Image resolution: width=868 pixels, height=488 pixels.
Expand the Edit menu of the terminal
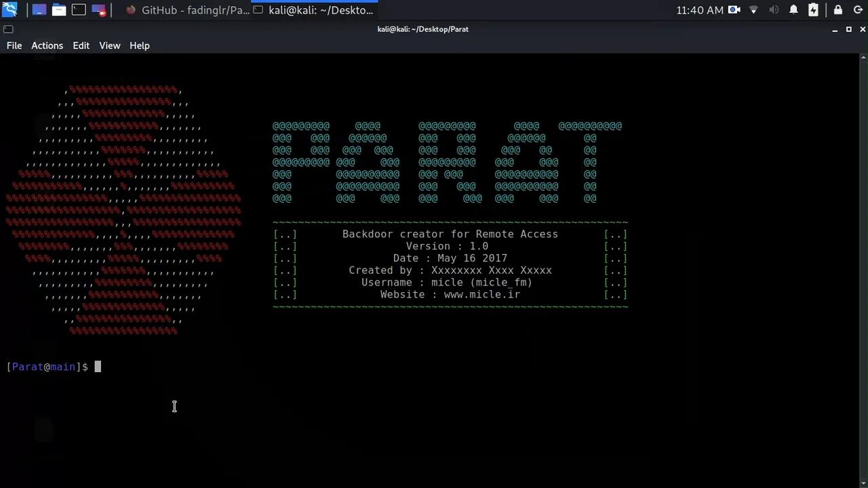(81, 45)
